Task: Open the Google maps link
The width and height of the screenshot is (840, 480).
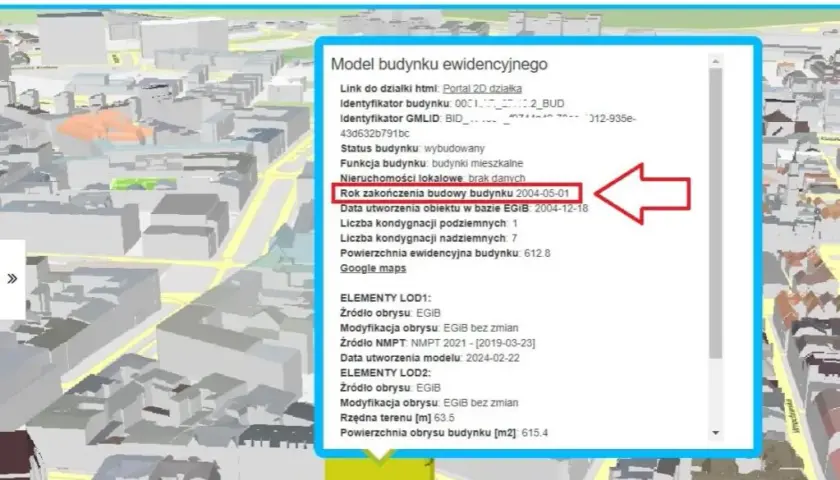Action: click(373, 268)
